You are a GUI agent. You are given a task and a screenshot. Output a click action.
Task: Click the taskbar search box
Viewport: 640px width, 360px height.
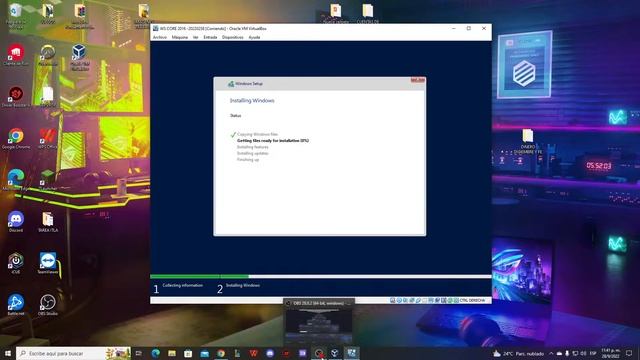point(73,353)
